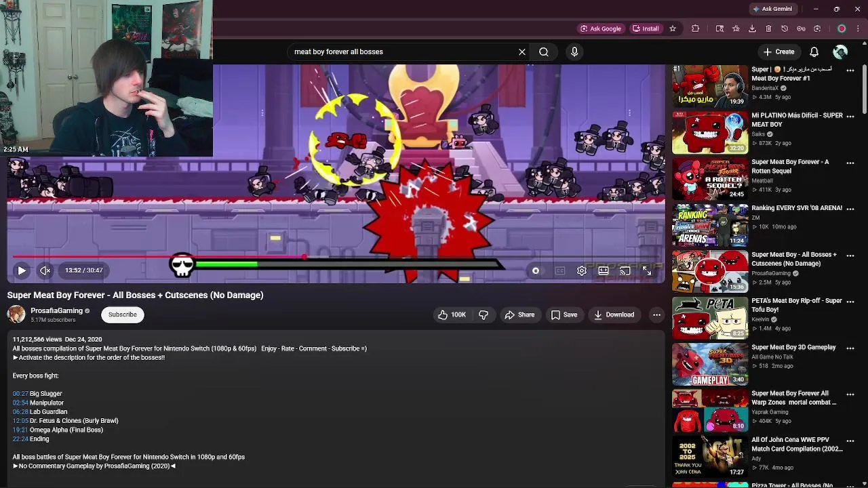Jump to 06:28 Lab Guardian timestamp

pos(20,411)
